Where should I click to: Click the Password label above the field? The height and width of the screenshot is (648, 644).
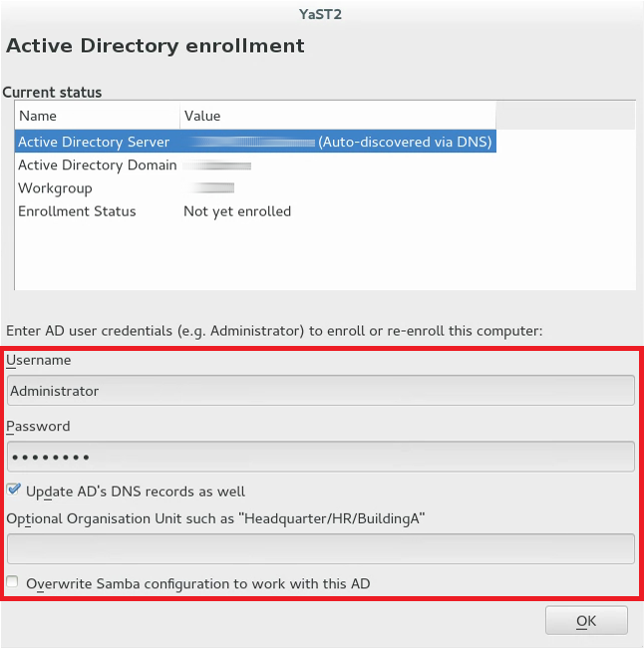38,426
